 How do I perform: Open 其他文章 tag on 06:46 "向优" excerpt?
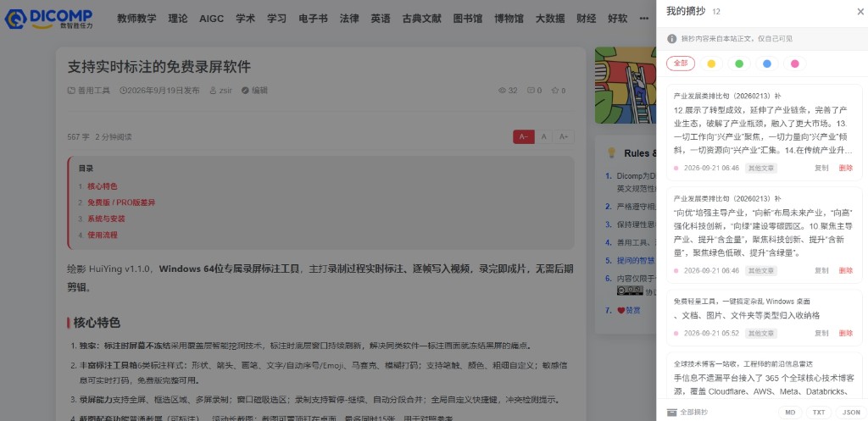click(761, 270)
